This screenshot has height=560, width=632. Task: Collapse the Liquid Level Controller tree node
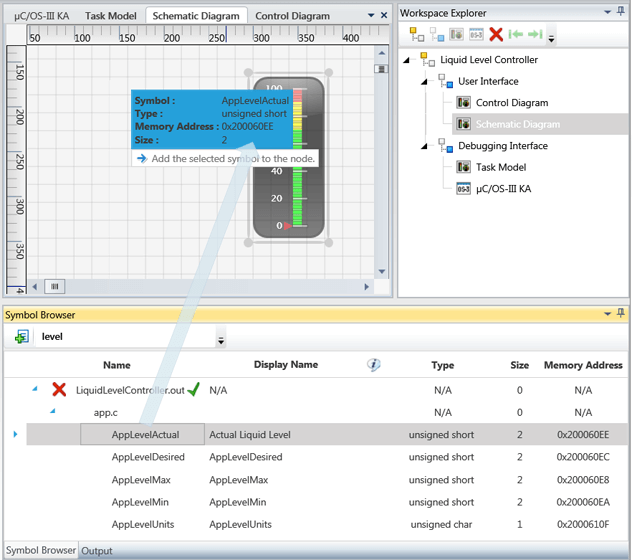407,60
